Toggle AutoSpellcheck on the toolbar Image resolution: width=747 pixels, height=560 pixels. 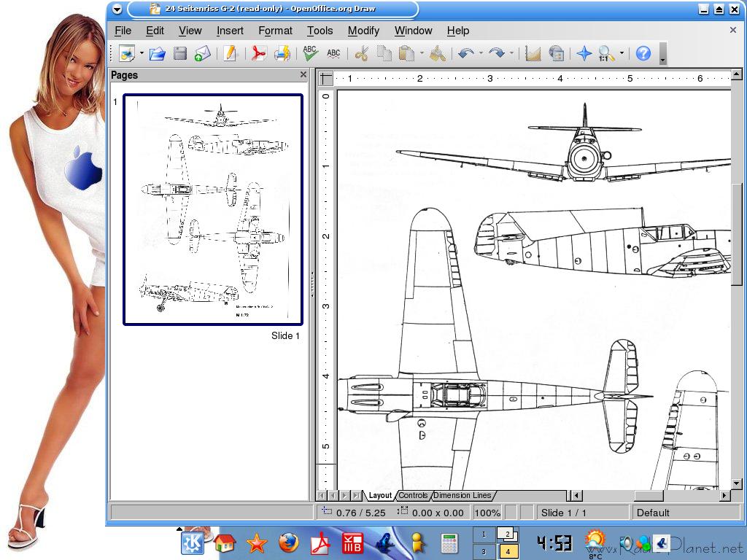point(333,53)
